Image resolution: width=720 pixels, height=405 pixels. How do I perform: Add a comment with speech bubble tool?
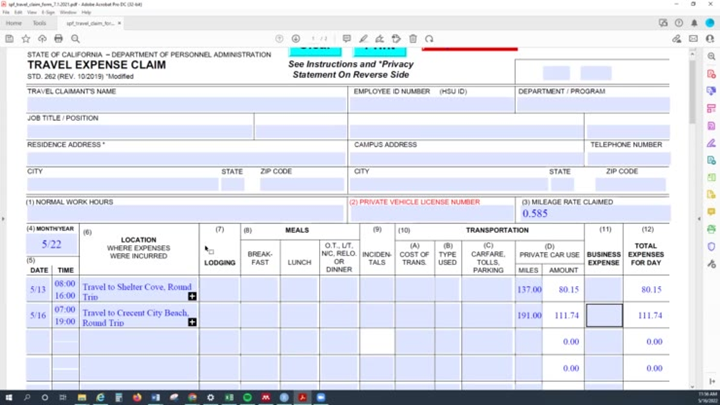click(347, 39)
